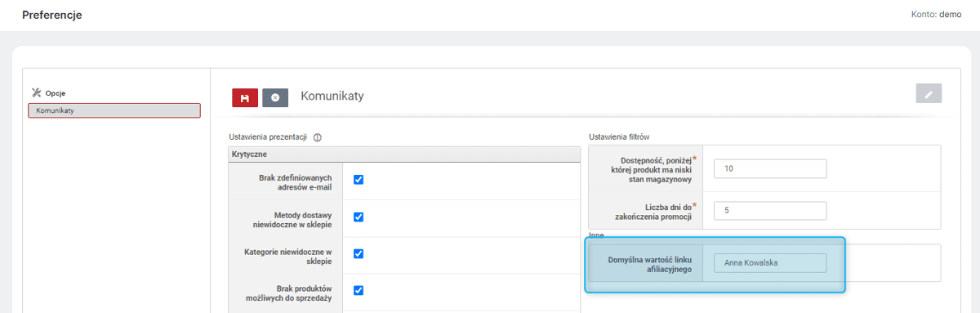Screen dimensions: 980x313
Task: Click the Liczba dni promotion field with 5
Action: (x=770, y=210)
